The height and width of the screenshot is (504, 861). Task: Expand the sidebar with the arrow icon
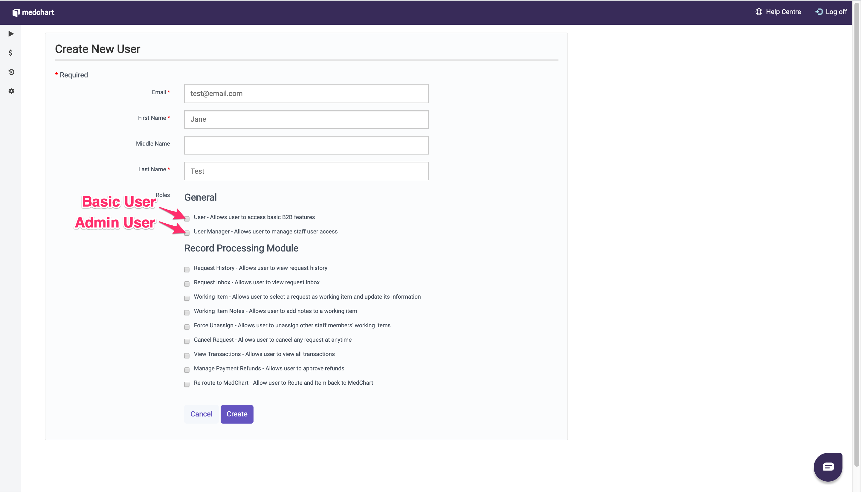point(11,33)
